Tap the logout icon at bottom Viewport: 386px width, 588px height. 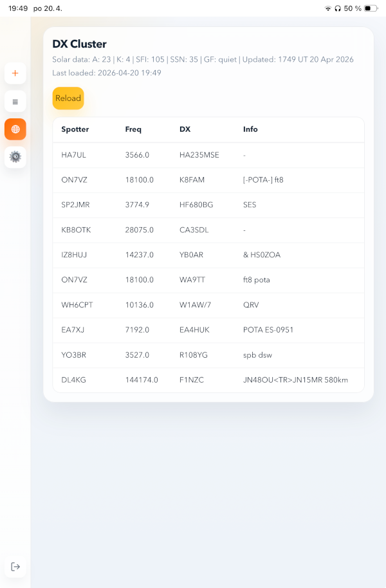(15, 566)
